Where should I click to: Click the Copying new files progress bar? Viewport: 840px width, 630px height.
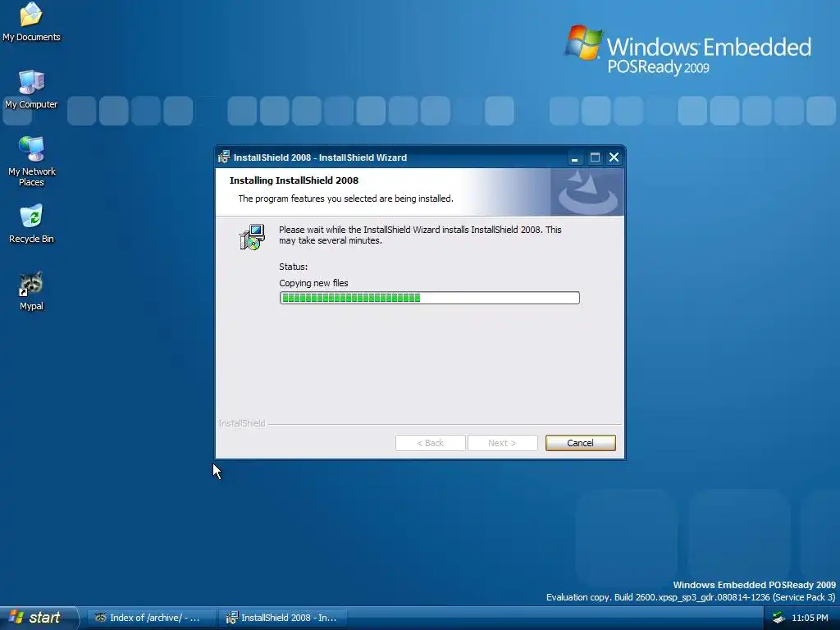tap(430, 298)
